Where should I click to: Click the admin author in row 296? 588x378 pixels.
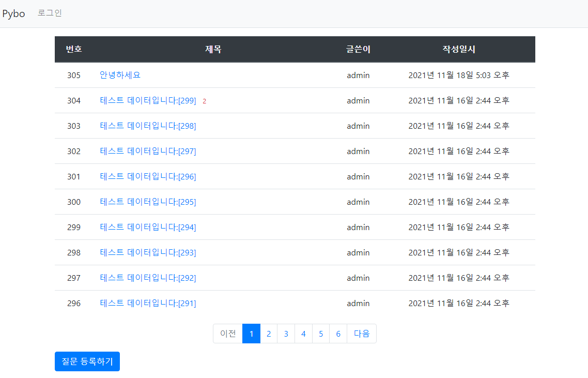click(x=358, y=304)
